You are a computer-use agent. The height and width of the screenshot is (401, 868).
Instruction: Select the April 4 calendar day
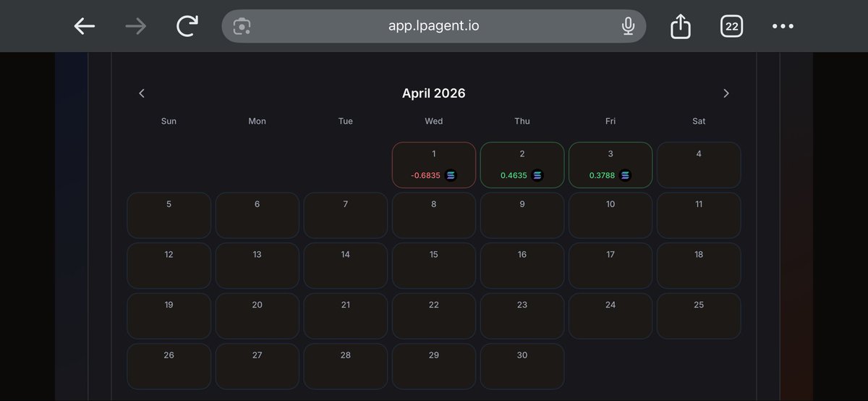(699, 165)
